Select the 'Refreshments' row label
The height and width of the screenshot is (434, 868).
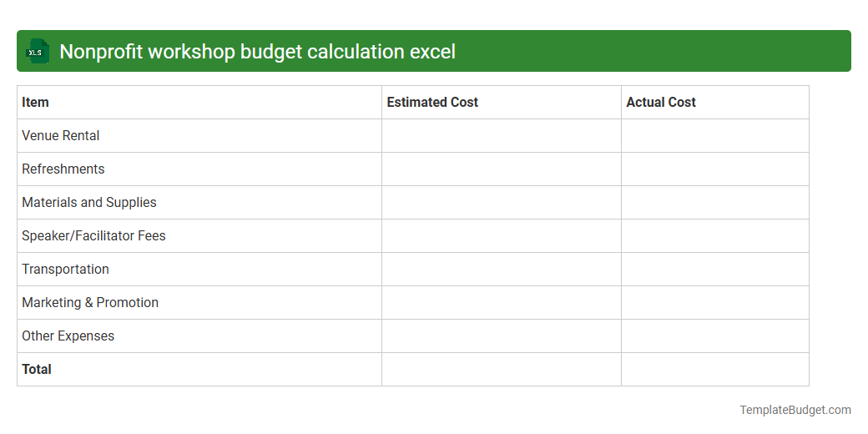click(x=63, y=169)
